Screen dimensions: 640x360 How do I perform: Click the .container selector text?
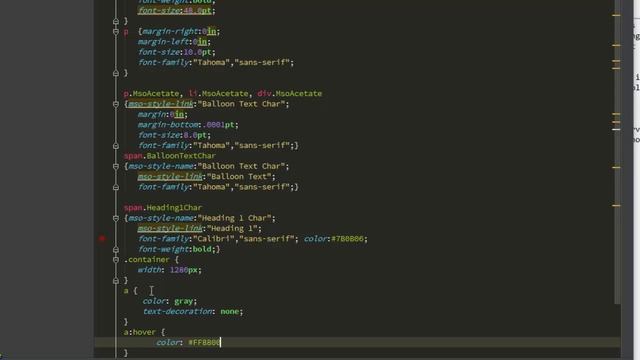(x=147, y=260)
